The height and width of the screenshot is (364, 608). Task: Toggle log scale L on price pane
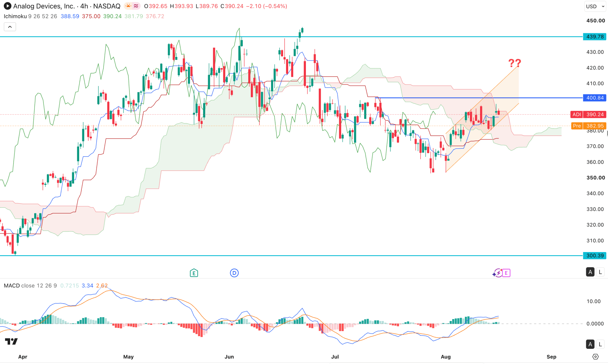tap(600, 272)
